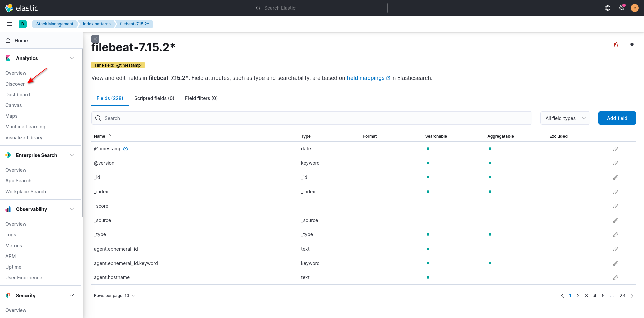Collapse the Security section chevron
644x318 pixels.
click(72, 295)
